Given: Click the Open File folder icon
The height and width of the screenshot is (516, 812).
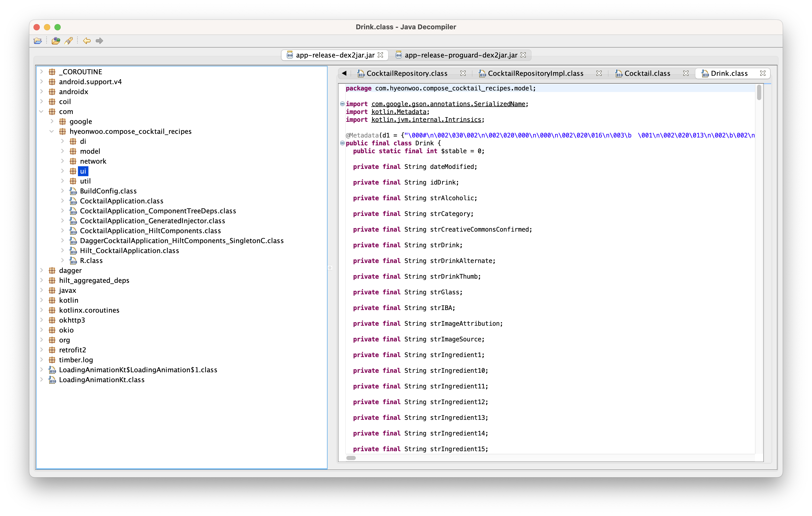Looking at the screenshot, I should point(38,41).
